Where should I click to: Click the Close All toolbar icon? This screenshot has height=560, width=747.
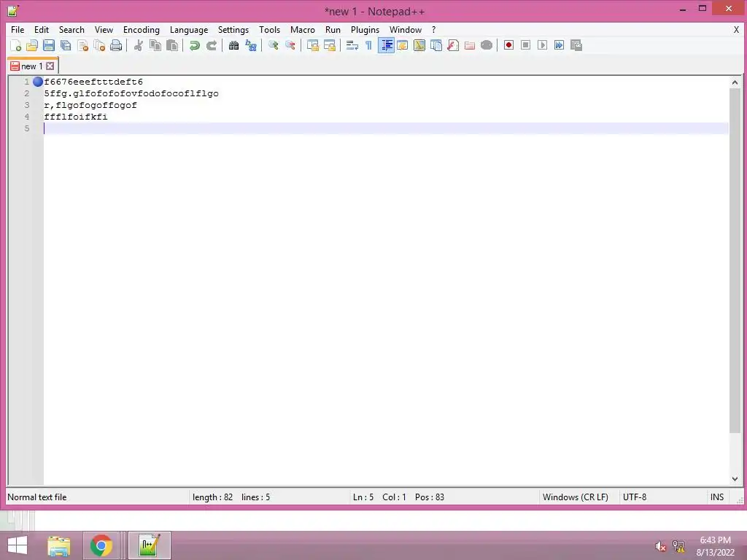[x=99, y=45]
